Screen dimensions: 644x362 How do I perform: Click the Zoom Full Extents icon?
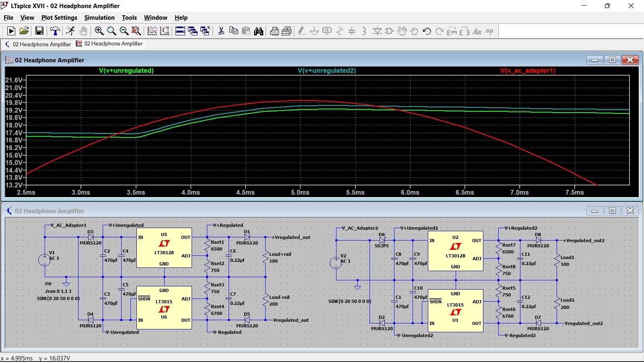(x=136, y=31)
